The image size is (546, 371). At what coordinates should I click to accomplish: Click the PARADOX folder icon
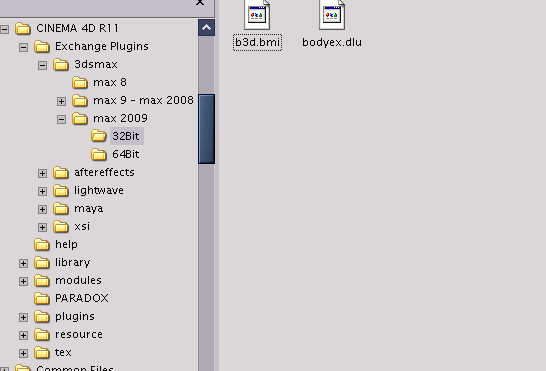(42, 299)
